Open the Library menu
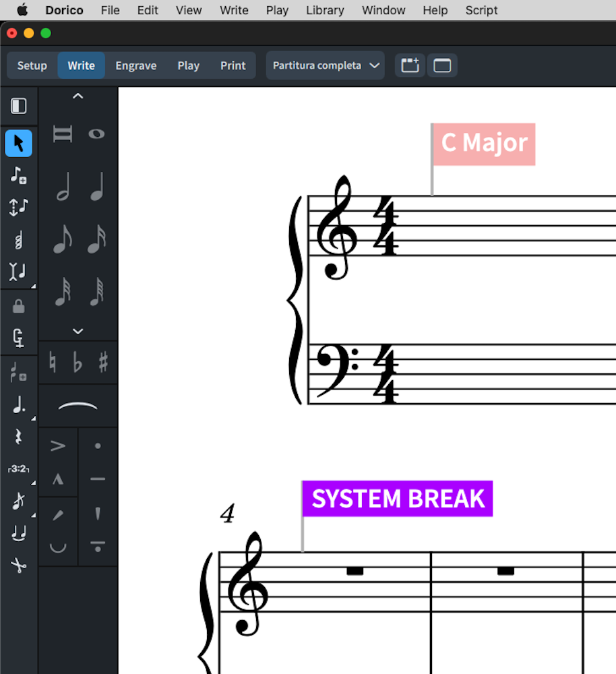This screenshot has height=674, width=616. 325,10
